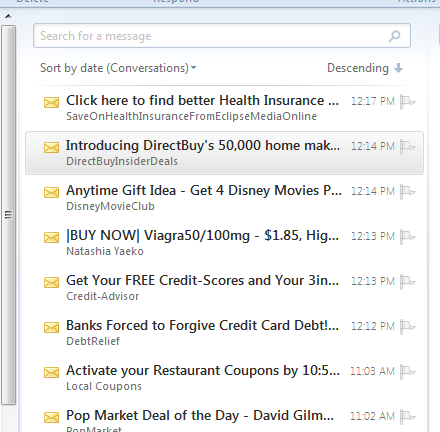
Task: Click flag icon on Restaurant Coupons email
Action: click(x=407, y=371)
